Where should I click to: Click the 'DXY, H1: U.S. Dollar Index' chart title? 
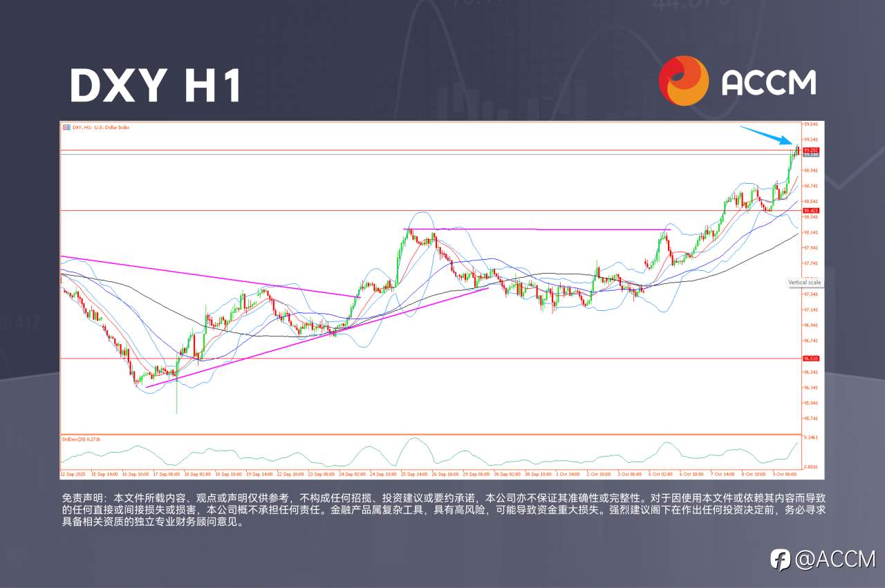(x=101, y=127)
